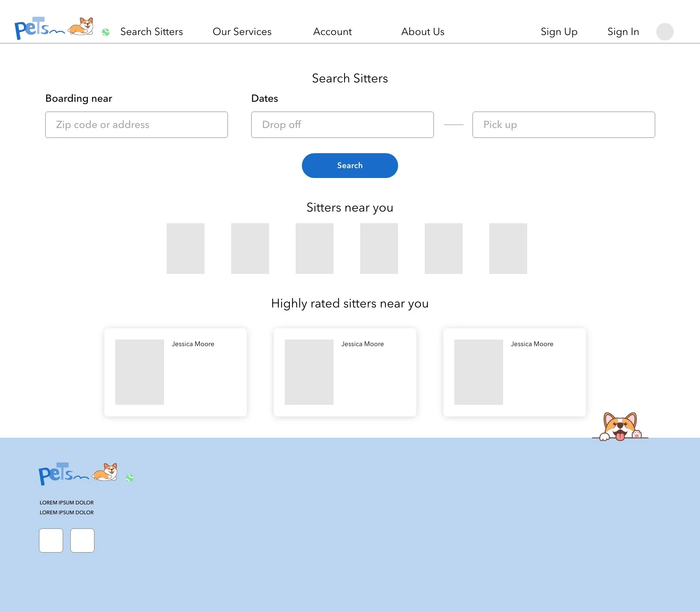Open the Our Services nav item
The width and height of the screenshot is (700, 612).
[x=242, y=32]
